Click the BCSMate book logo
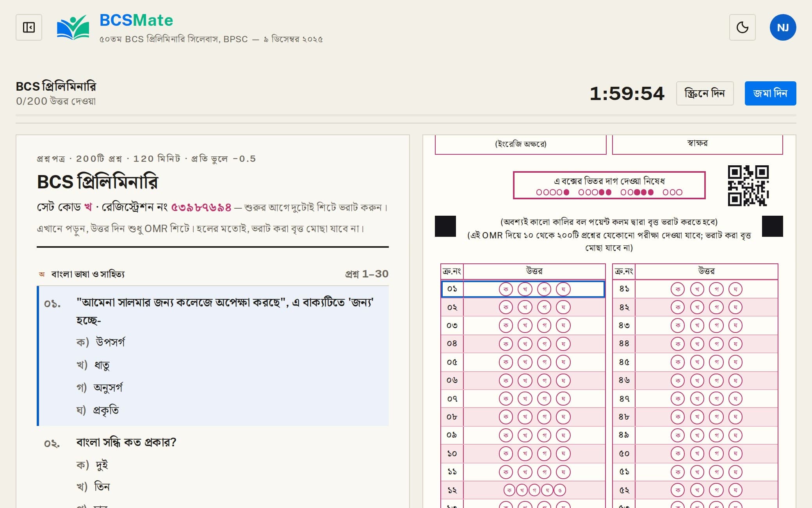 pyautogui.click(x=73, y=27)
